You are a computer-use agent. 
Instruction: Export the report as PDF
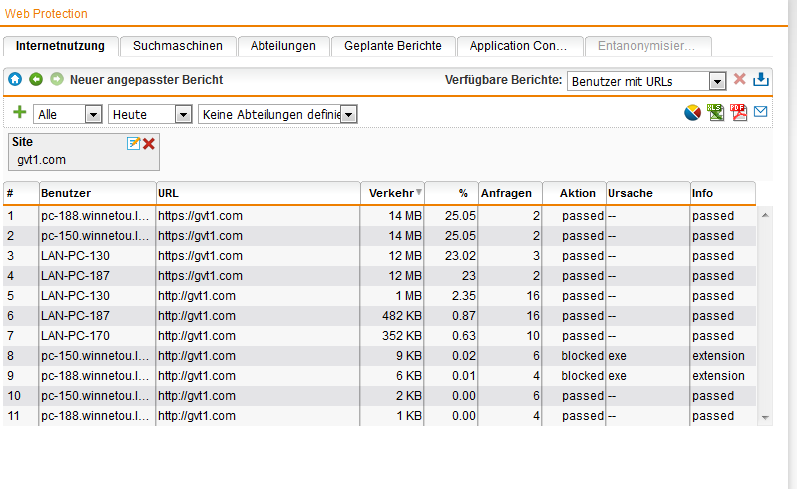tap(738, 113)
